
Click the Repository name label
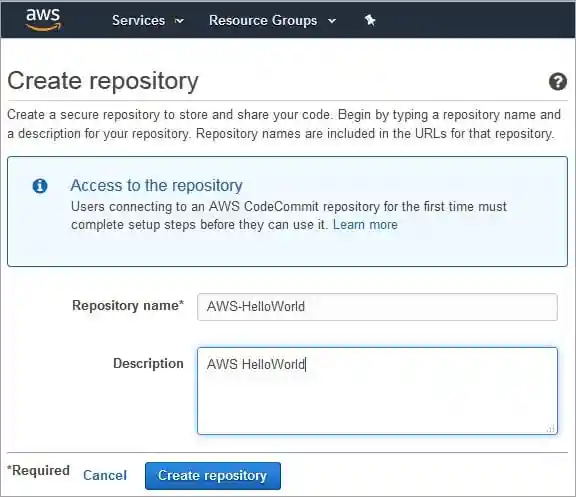click(128, 306)
